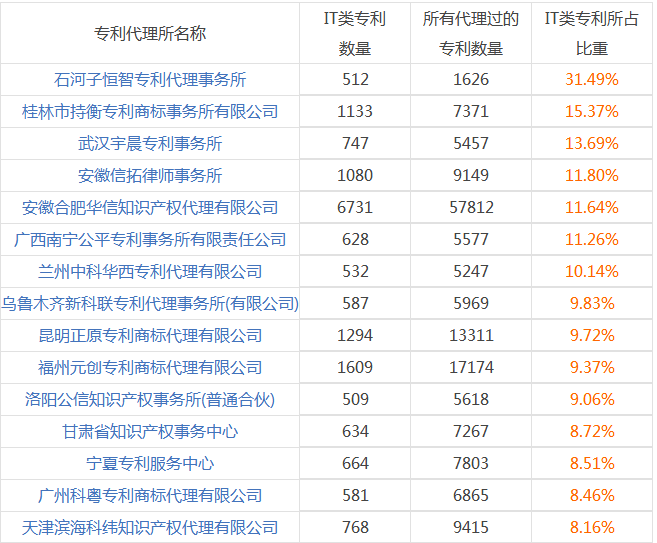
Task: Click IT patent count 509
Action: pyautogui.click(x=355, y=399)
